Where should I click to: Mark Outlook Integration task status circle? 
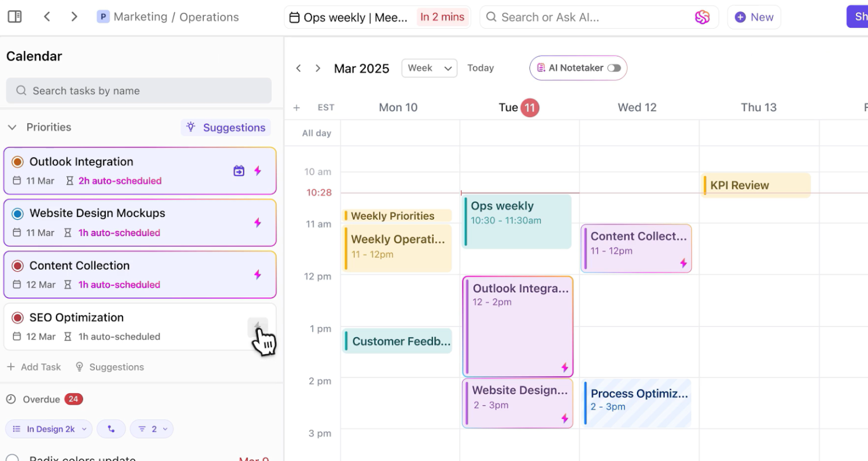click(x=18, y=162)
